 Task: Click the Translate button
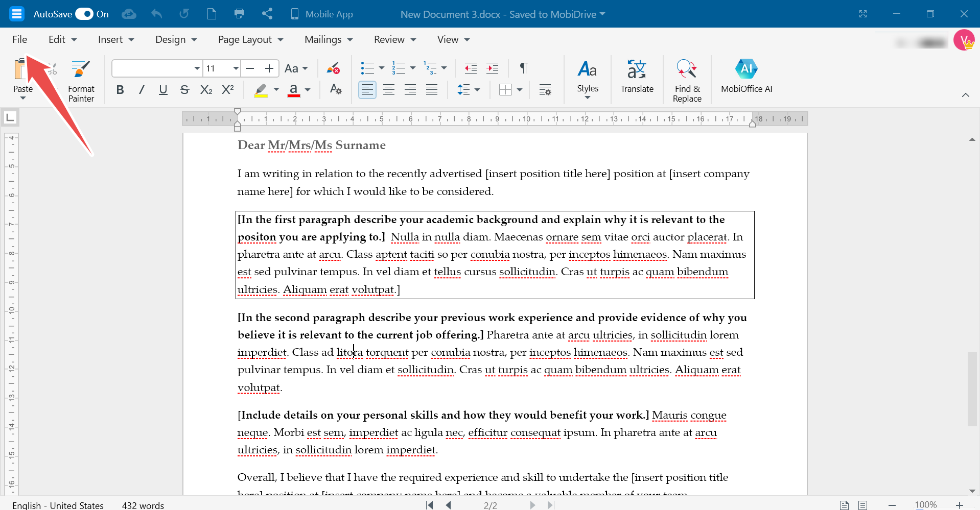[637, 77]
